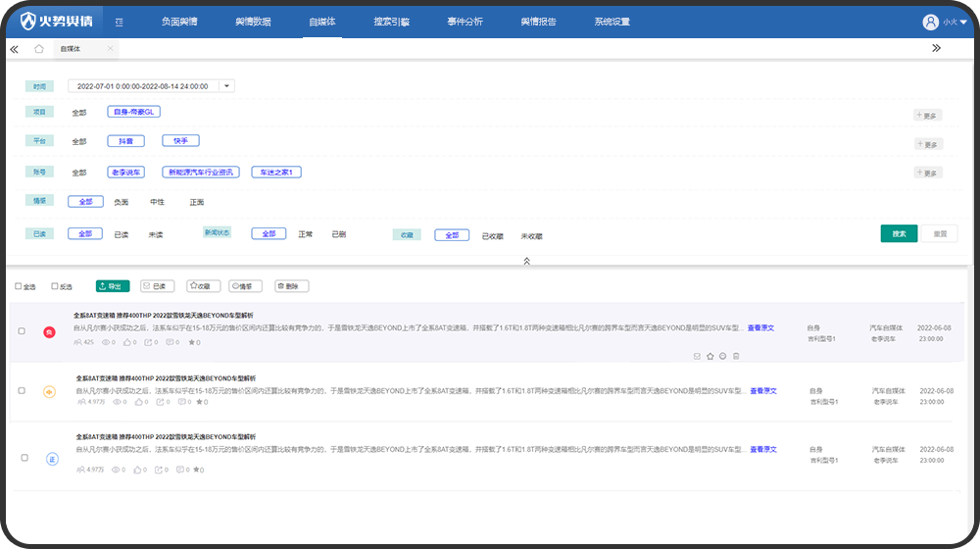Viewport: 980px width, 549px height.
Task: Click the star favorite icon on first article
Action: coord(710,356)
